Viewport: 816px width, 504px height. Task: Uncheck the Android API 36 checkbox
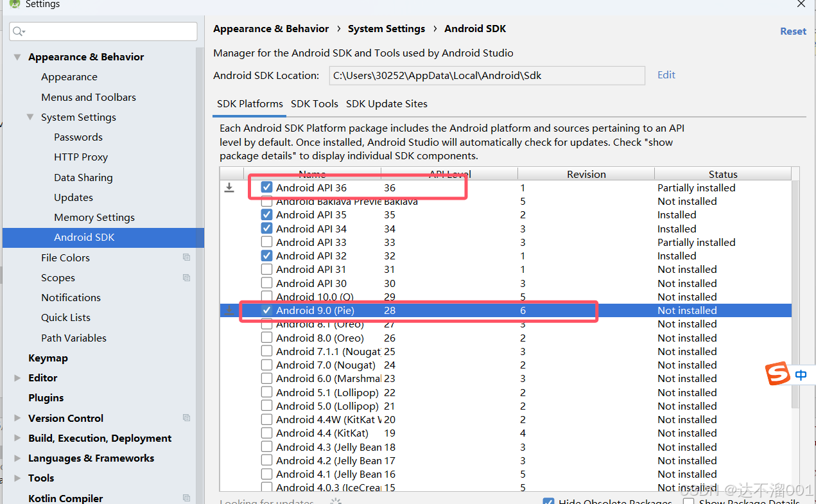(x=267, y=187)
